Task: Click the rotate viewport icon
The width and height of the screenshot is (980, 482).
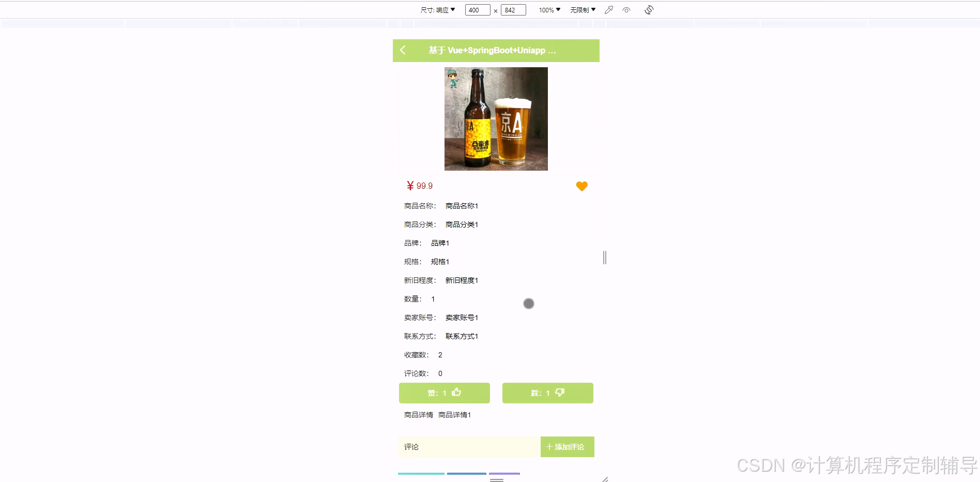Action: (649, 9)
